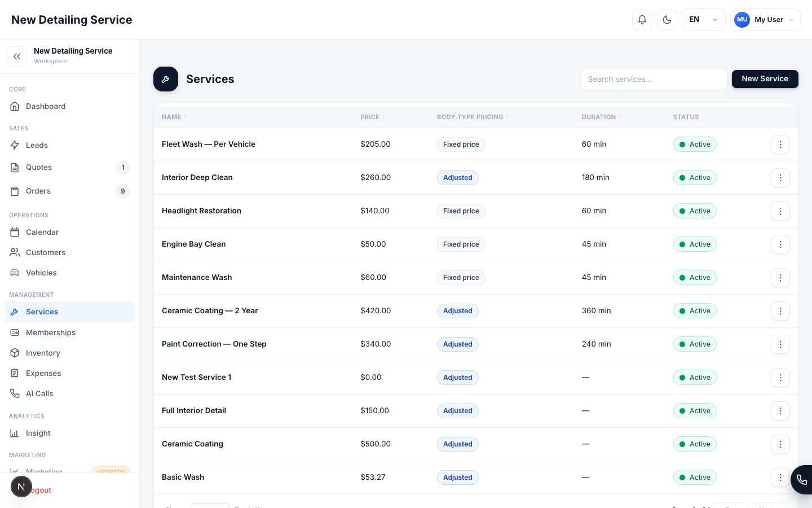The width and height of the screenshot is (812, 508).
Task: Click the Services wrench header icon
Action: 166,79
